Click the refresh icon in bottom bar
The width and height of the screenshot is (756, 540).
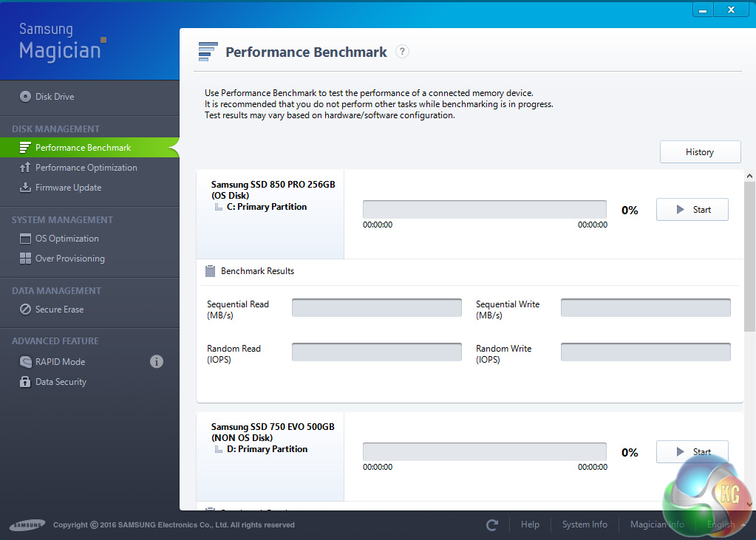pyautogui.click(x=492, y=524)
